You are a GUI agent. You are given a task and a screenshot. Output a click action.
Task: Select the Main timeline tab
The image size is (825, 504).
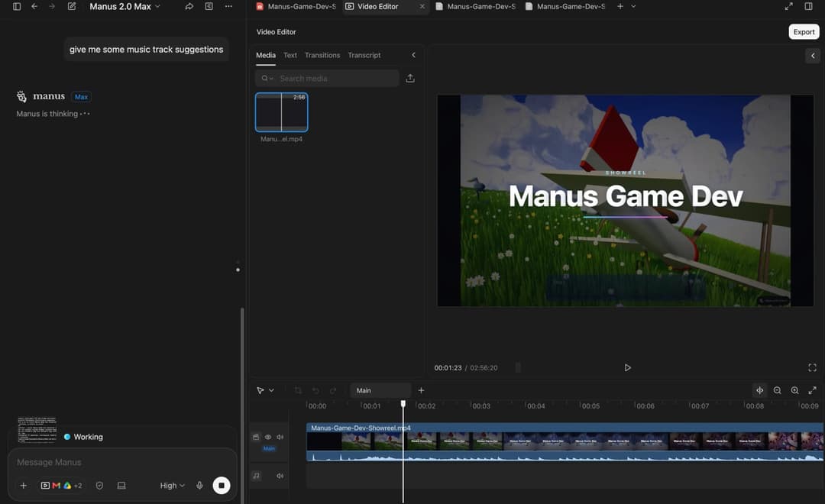(x=380, y=390)
